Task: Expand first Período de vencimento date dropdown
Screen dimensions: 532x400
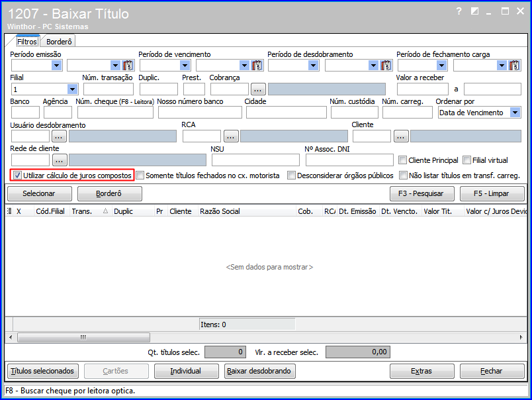Action: (x=185, y=65)
